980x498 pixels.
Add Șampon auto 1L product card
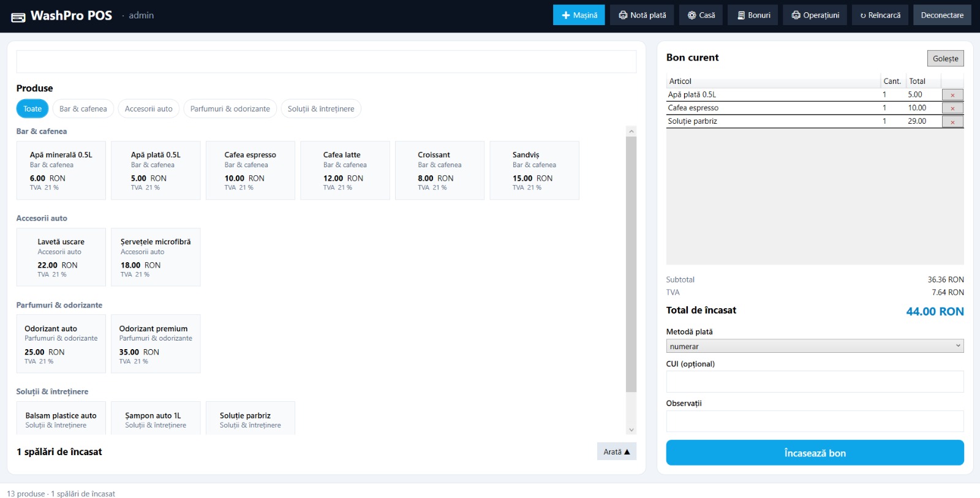coord(156,418)
